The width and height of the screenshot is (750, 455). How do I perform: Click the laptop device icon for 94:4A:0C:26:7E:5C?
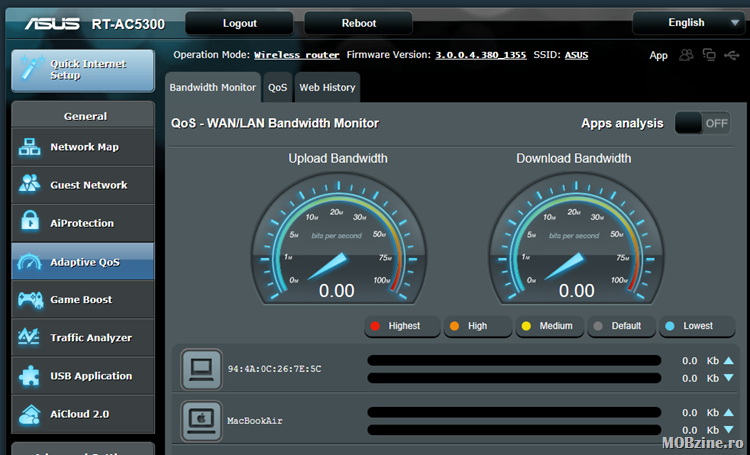click(201, 369)
